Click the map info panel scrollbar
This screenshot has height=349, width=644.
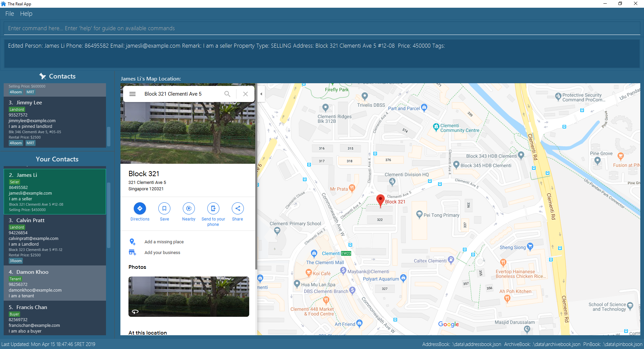(256, 176)
